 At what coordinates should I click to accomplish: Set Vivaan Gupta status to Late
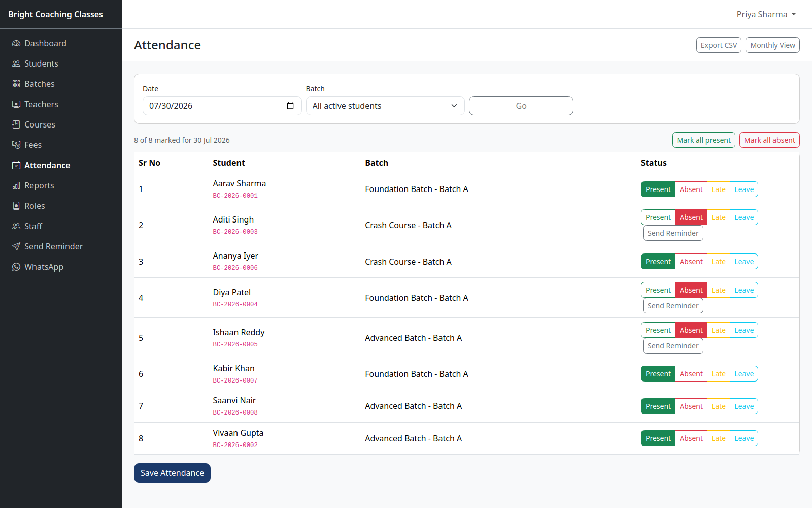718,438
